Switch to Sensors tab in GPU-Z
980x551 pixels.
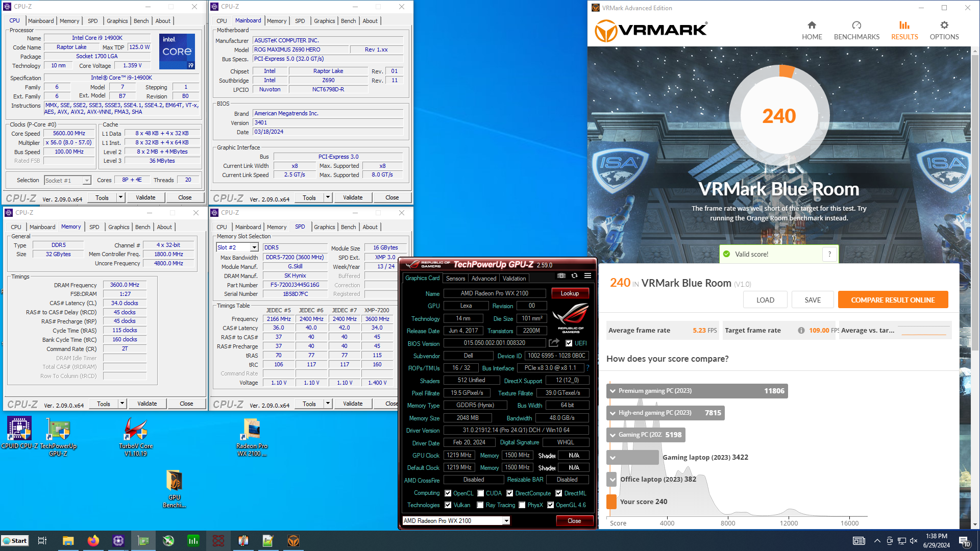click(455, 279)
